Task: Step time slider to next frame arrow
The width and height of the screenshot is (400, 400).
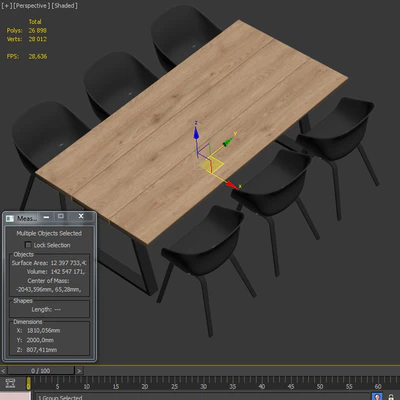Action: [x=79, y=371]
